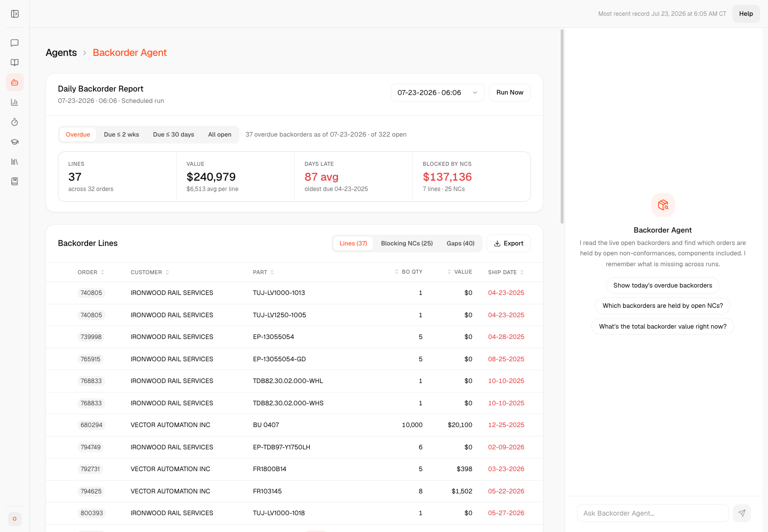Open order 792731 badge

click(90, 469)
